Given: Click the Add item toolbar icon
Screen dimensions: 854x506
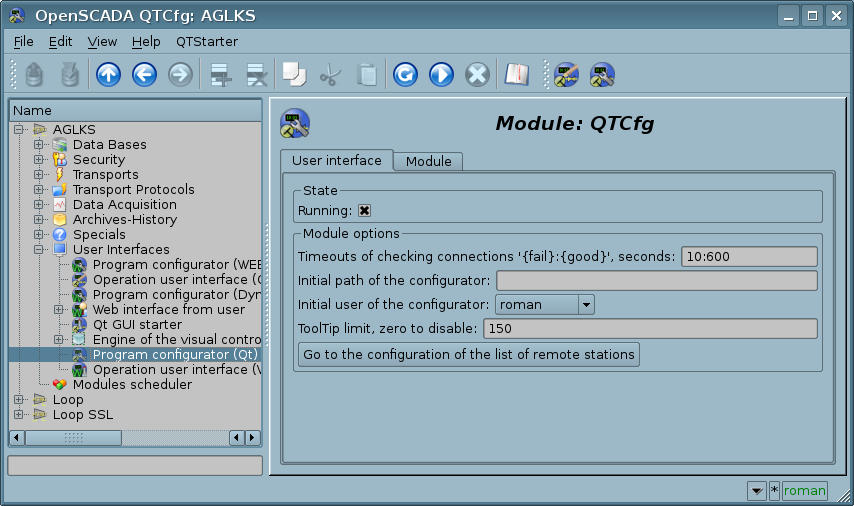Looking at the screenshot, I should pyautogui.click(x=221, y=75).
